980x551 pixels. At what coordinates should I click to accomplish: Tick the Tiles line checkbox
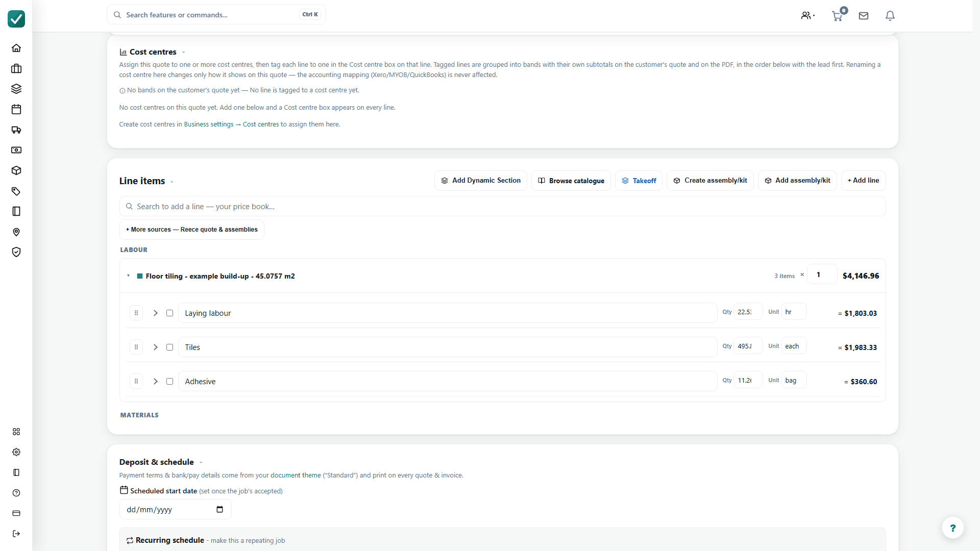(x=170, y=347)
